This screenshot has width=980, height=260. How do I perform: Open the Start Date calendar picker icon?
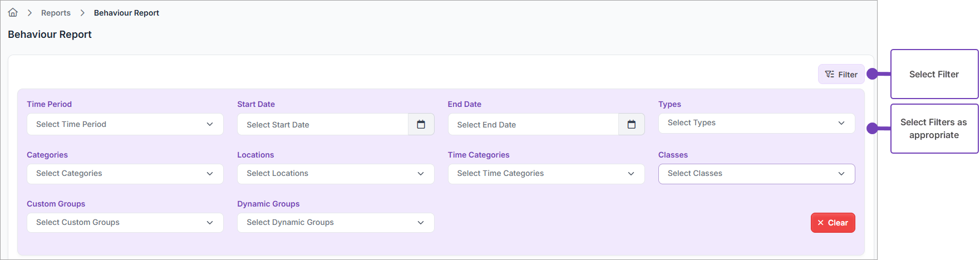point(421,124)
